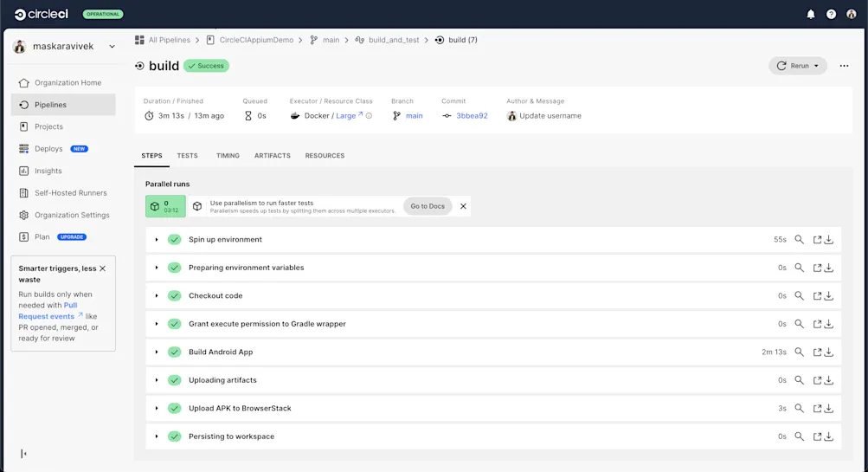Search output of Uploading artifacts step

coord(799,380)
